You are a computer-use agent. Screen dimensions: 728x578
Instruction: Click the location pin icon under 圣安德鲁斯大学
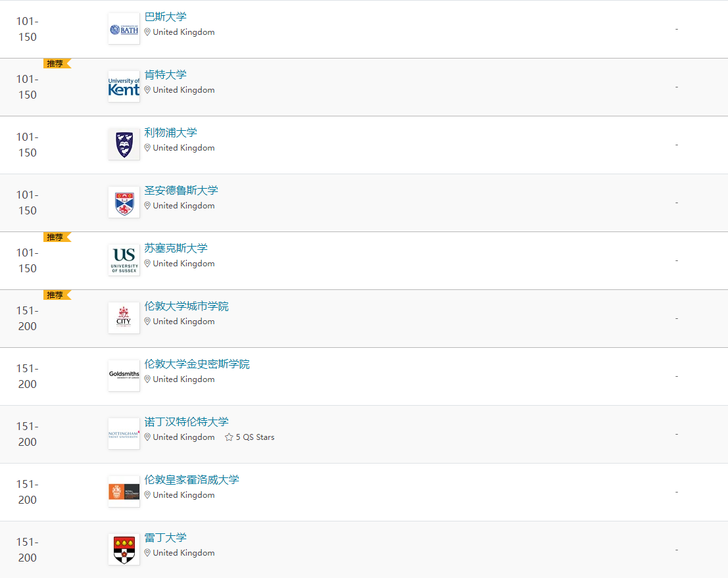(147, 206)
